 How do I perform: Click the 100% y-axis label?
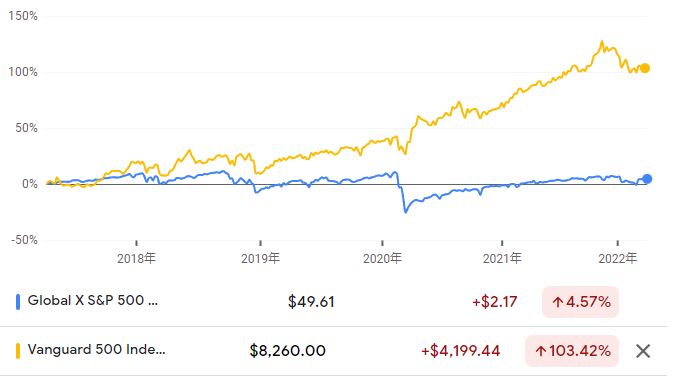23,72
